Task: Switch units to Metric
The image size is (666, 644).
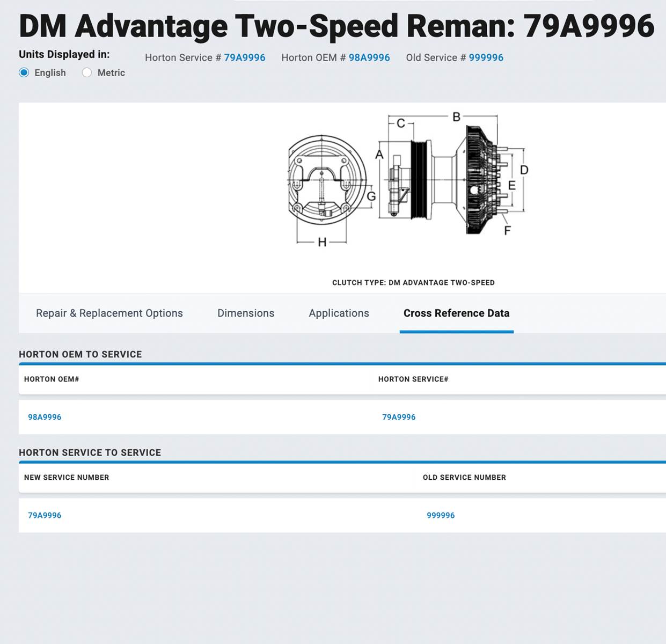Action: click(x=87, y=72)
